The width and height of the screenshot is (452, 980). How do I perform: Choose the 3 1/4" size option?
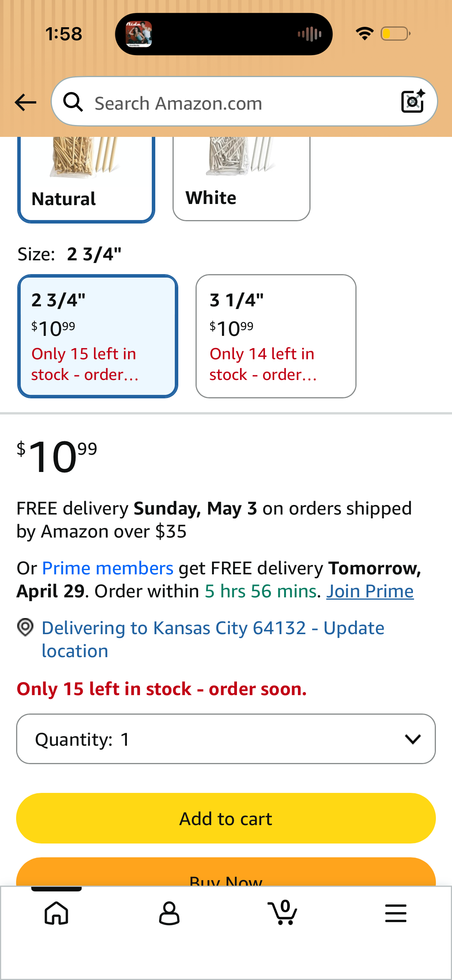(276, 336)
